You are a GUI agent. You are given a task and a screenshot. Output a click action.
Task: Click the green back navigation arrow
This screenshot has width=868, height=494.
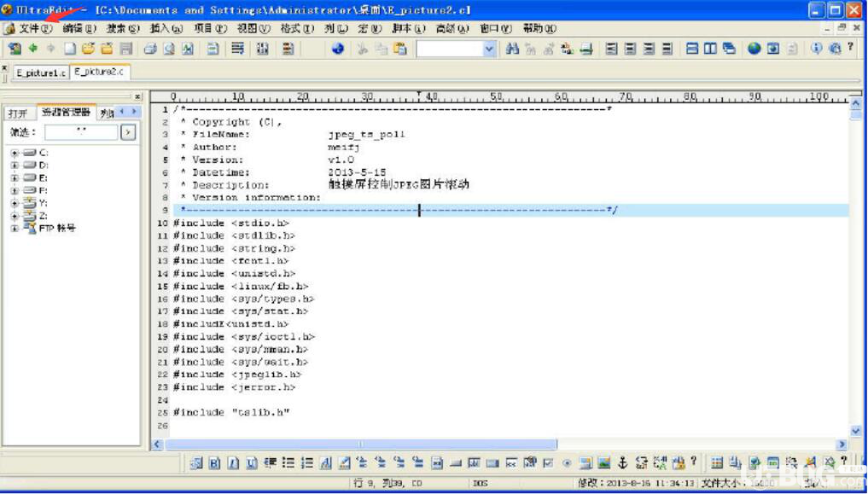(x=33, y=49)
